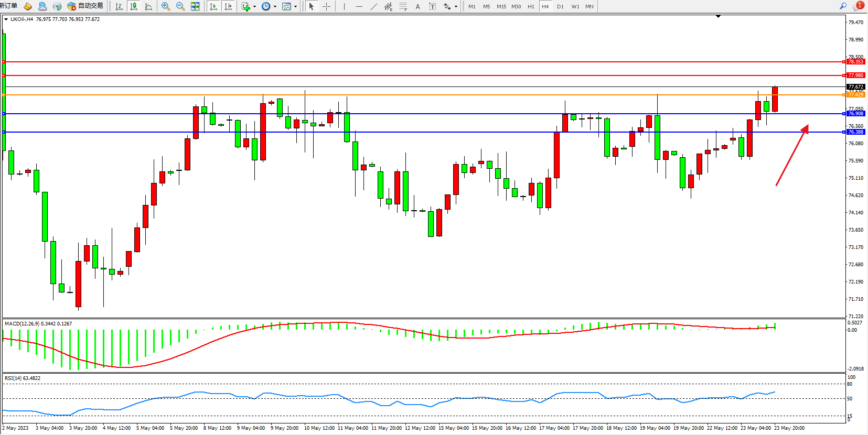Switch chart to candlestick mode

click(134, 6)
